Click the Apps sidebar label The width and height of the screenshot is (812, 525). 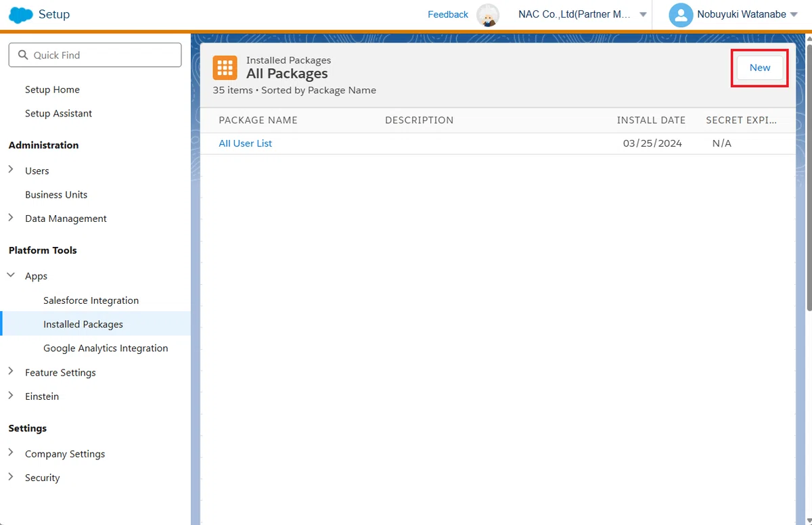point(36,276)
